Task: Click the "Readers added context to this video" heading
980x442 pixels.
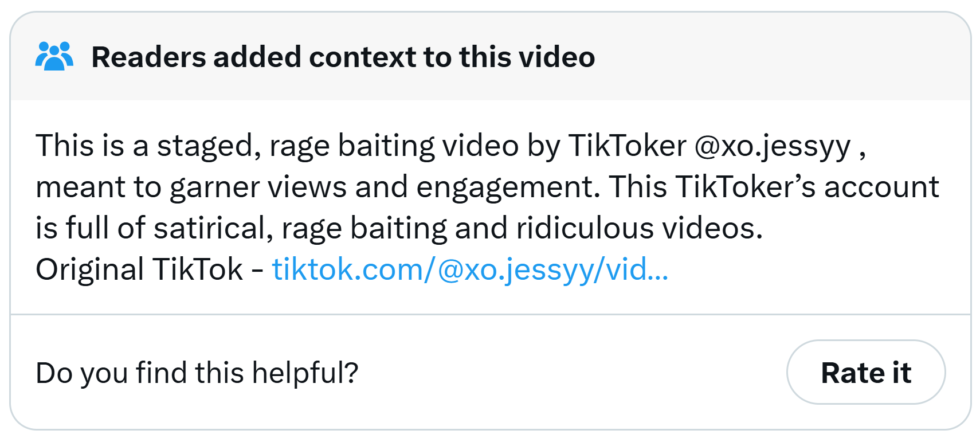Action: pyautogui.click(x=343, y=57)
